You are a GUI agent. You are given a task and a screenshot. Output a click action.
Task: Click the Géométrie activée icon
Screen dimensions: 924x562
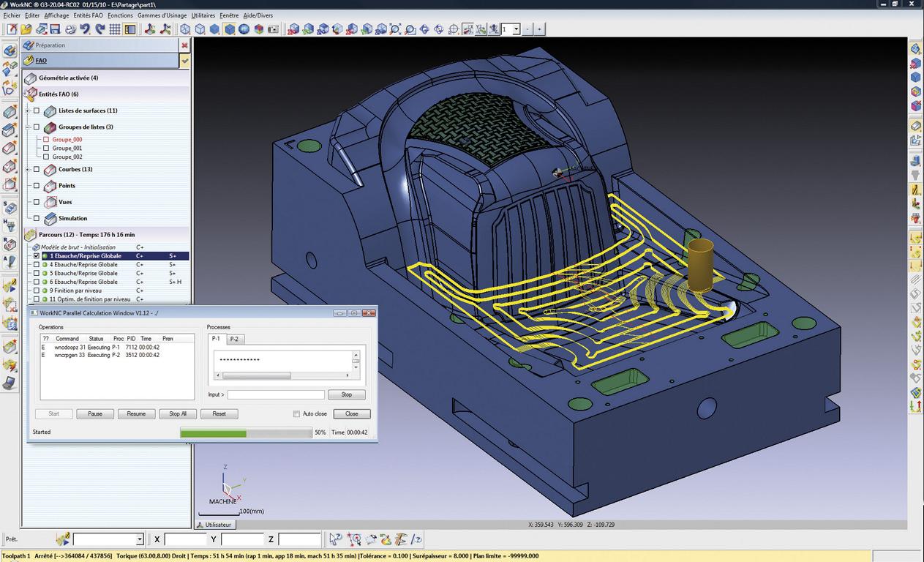click(x=31, y=78)
